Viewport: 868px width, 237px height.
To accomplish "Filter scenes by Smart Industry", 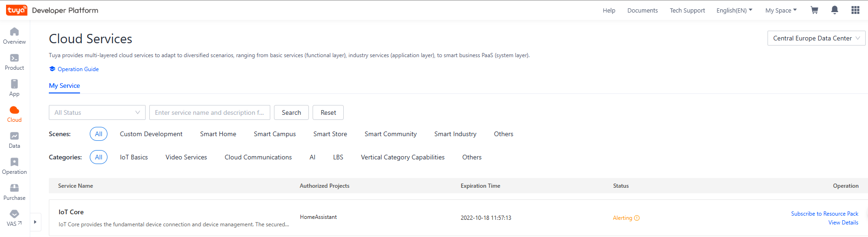I will (455, 134).
